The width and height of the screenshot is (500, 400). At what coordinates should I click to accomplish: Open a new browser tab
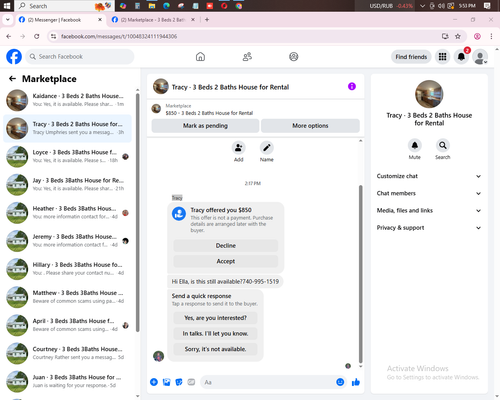(x=207, y=20)
